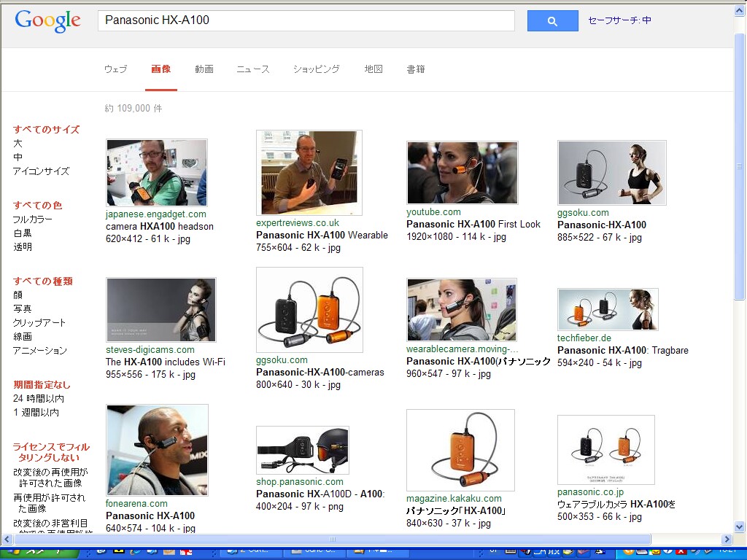Filter image type by 線画

tap(23, 336)
